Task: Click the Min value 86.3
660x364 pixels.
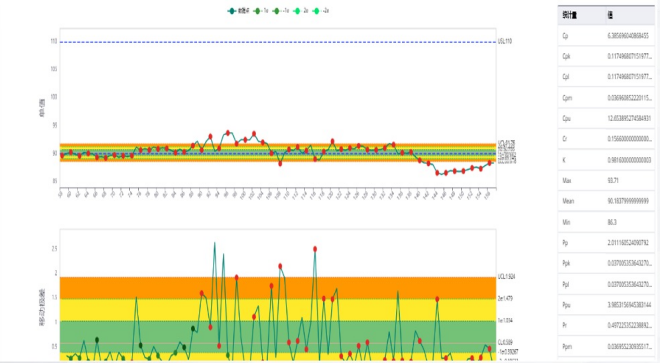Action: (x=612, y=222)
